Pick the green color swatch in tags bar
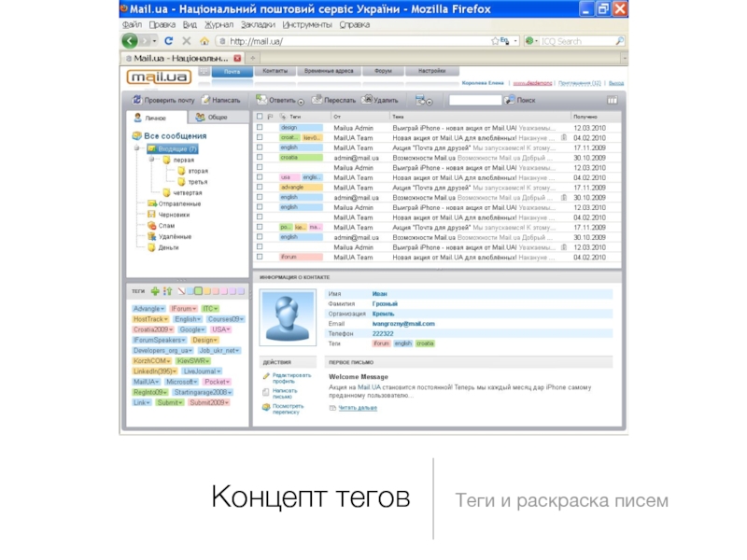 [198, 291]
